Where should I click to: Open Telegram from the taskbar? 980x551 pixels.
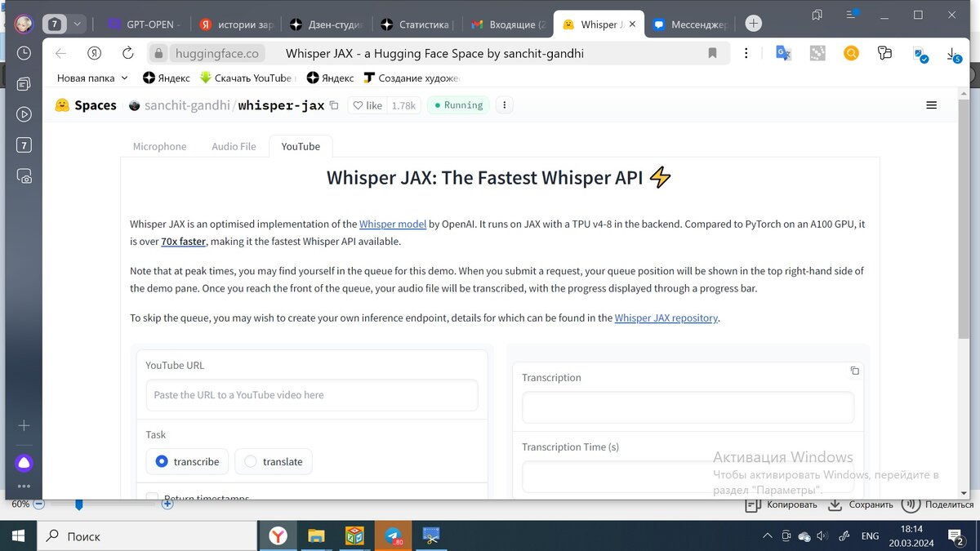(394, 535)
